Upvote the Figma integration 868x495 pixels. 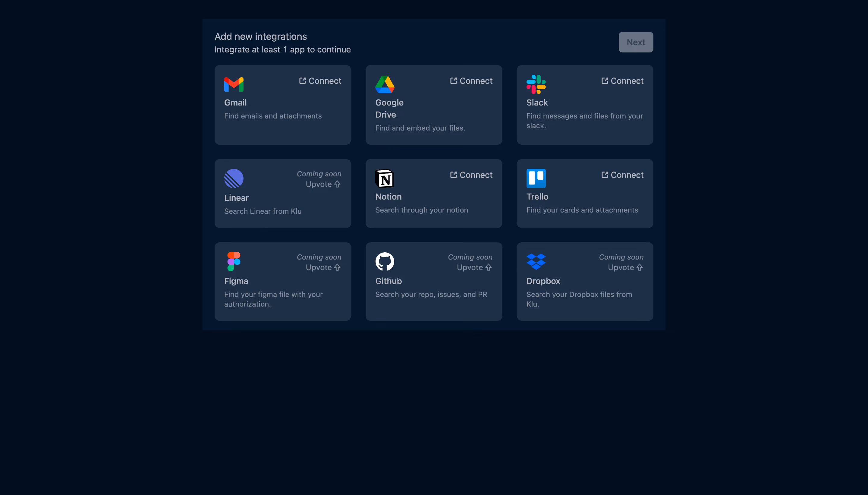[x=323, y=268]
